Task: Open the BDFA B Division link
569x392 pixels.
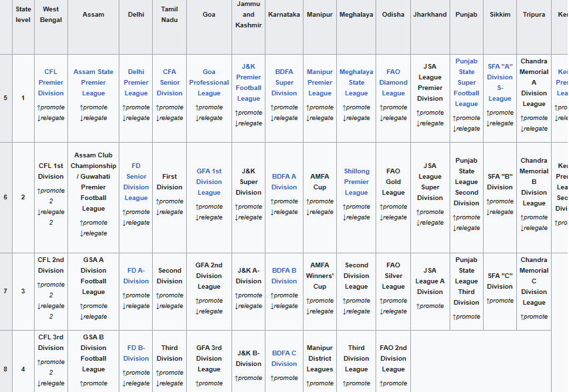Action: pyautogui.click(x=284, y=275)
